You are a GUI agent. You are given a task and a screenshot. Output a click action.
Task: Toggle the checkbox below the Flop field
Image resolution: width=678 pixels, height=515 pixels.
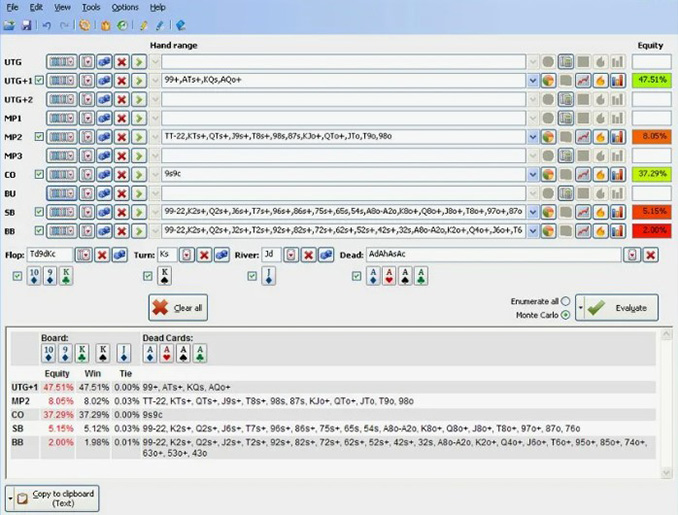tap(17, 276)
